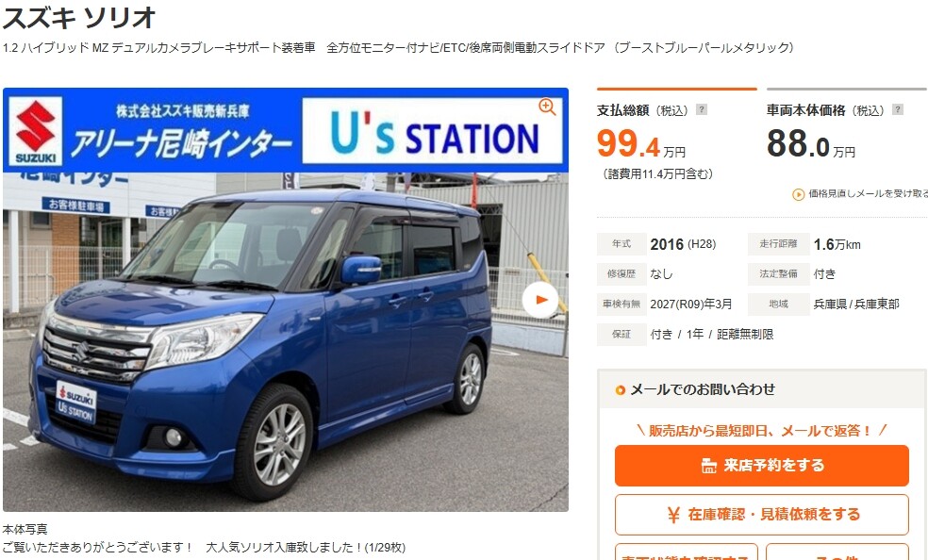Click the 兵庫県 / 兵庫東部 region text
Image resolution: width=928 pixels, height=560 pixels.
click(856, 304)
